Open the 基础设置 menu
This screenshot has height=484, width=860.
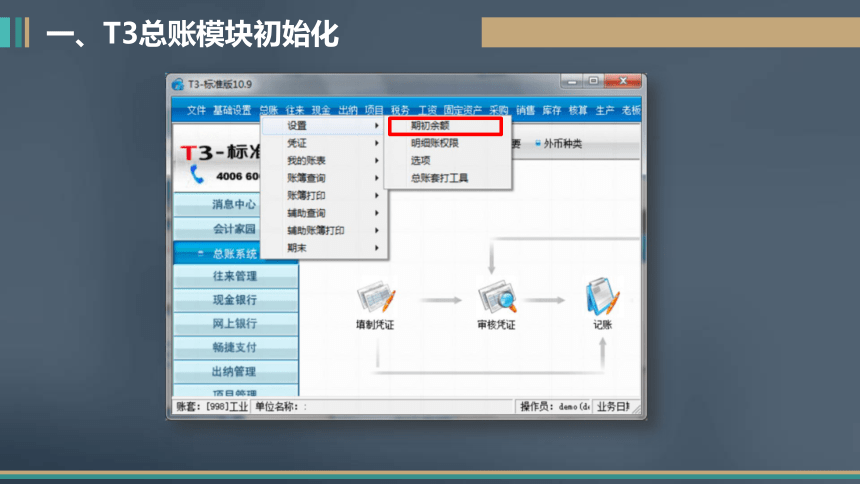[231, 110]
